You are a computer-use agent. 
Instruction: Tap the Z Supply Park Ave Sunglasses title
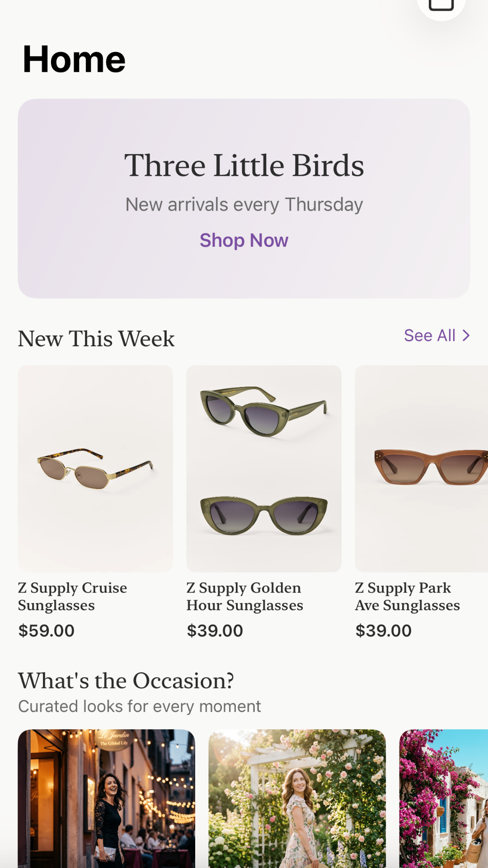(407, 596)
